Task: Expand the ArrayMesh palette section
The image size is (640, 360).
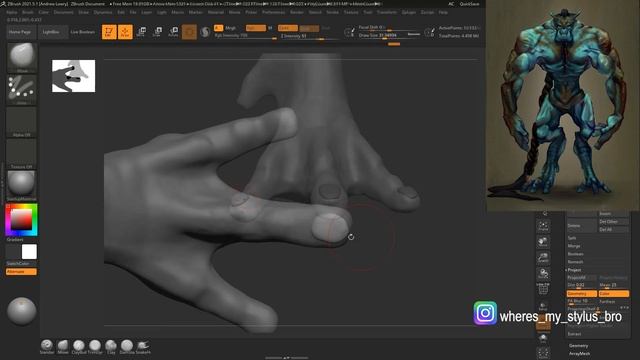Action: pos(580,353)
